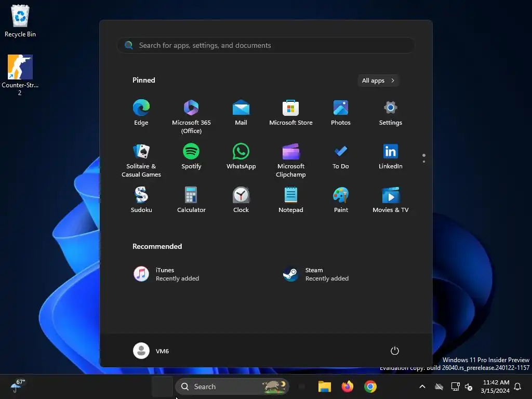Viewport: 532px width, 399px height.
Task: Launch WhatsApp
Action: point(241,157)
